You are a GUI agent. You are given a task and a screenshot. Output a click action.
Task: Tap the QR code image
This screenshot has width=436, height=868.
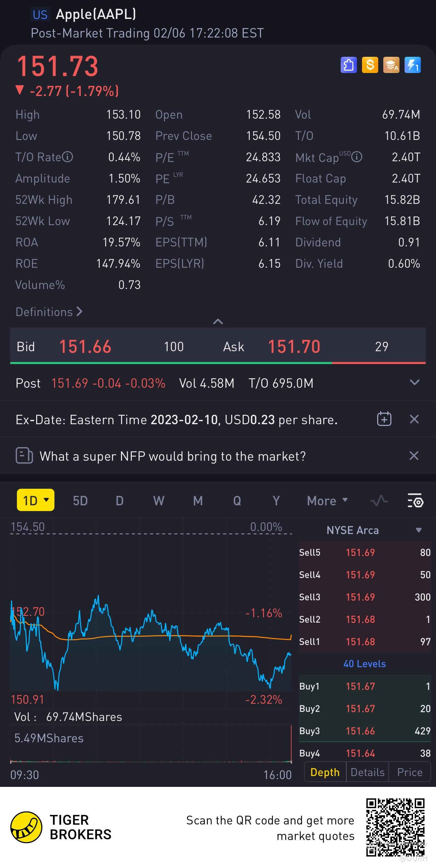coord(395,827)
